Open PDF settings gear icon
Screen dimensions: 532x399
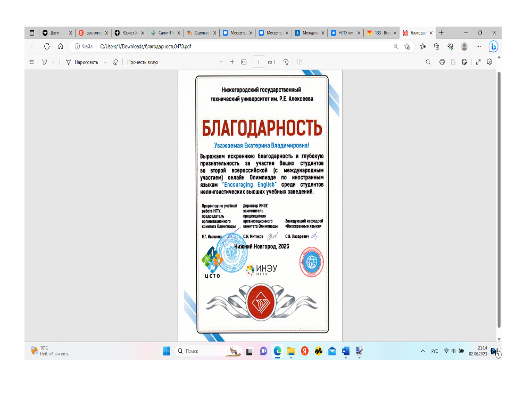pos(489,62)
